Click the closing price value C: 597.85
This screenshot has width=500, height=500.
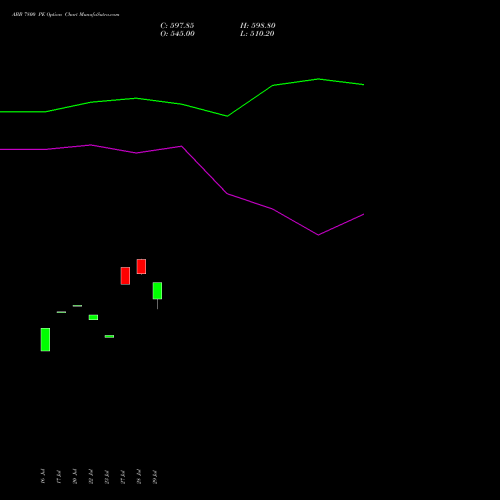coord(177,26)
